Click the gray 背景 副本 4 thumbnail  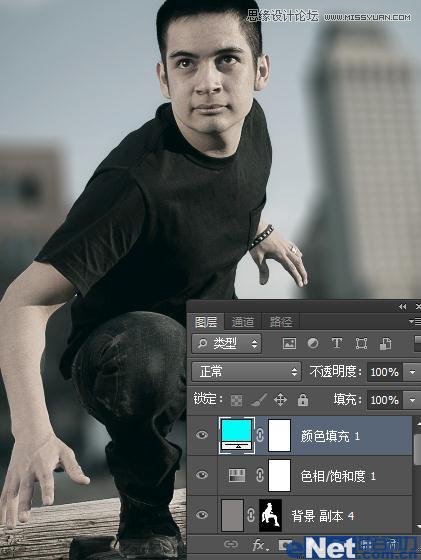(x=232, y=515)
